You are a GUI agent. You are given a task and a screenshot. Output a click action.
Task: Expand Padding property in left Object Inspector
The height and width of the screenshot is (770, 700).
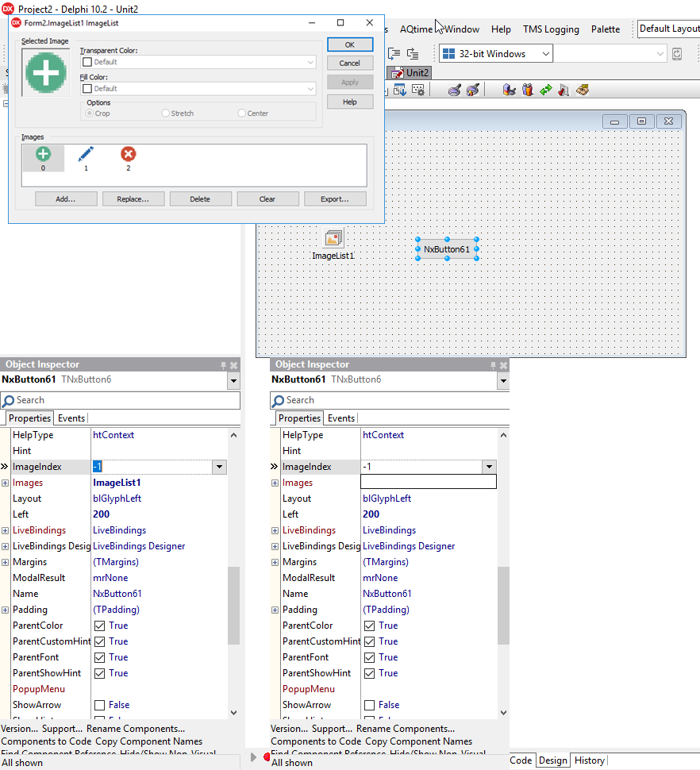5,610
